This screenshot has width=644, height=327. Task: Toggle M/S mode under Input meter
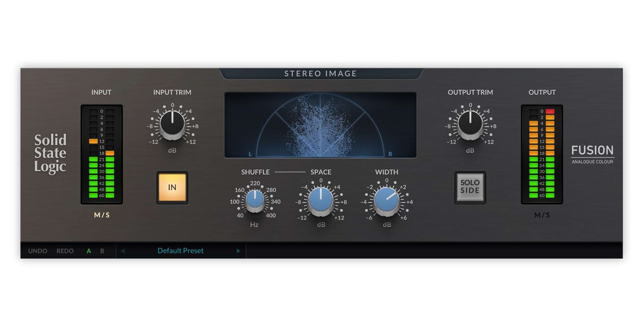tap(102, 215)
